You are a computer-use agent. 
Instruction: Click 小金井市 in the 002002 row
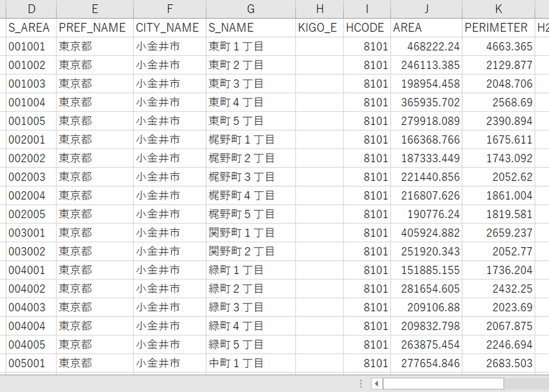pos(170,158)
